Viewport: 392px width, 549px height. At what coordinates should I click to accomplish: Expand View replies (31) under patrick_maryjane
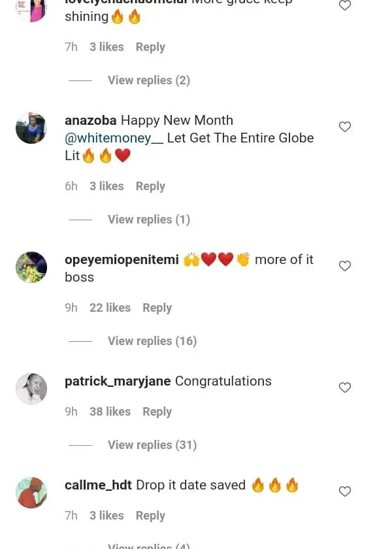pos(152,445)
